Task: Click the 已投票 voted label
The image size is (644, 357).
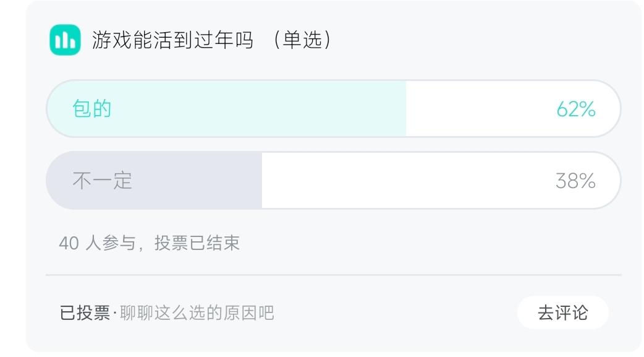Action: coord(84,313)
